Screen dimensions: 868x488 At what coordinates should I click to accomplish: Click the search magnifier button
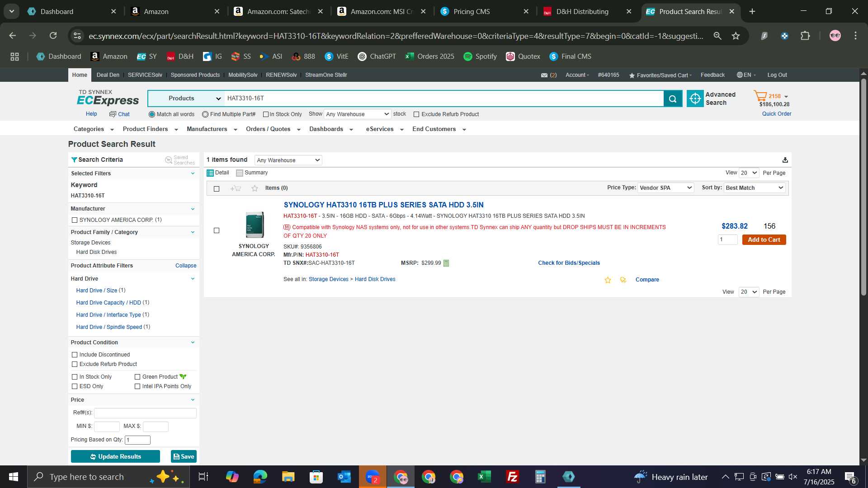point(673,99)
